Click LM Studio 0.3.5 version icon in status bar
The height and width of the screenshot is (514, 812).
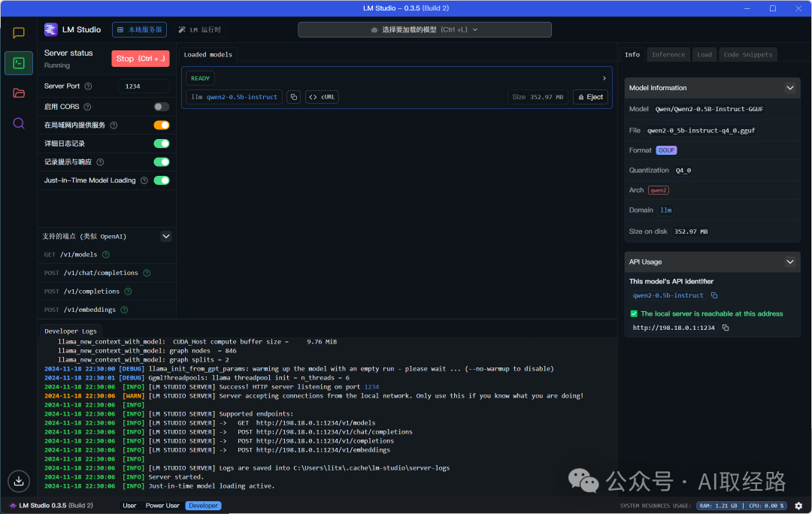click(13, 506)
